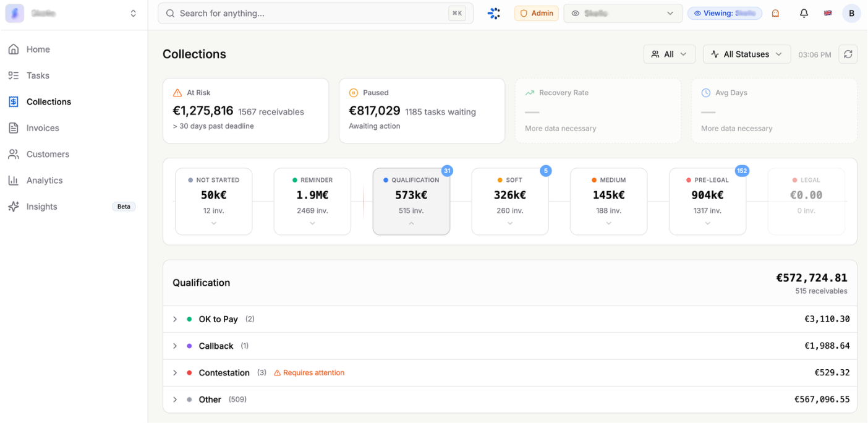Viewport: 868px width, 423px height.
Task: Open the All Statuses dropdown
Action: coord(747,54)
